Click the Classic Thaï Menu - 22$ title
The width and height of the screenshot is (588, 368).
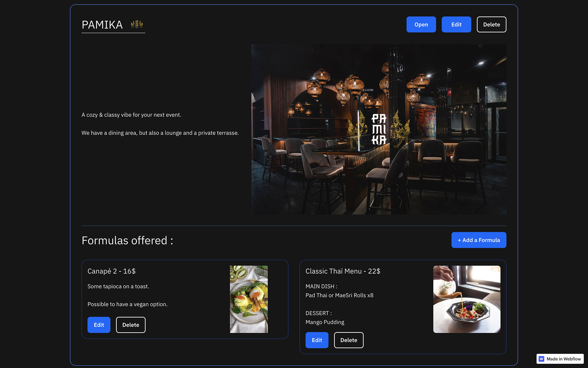pyautogui.click(x=343, y=271)
